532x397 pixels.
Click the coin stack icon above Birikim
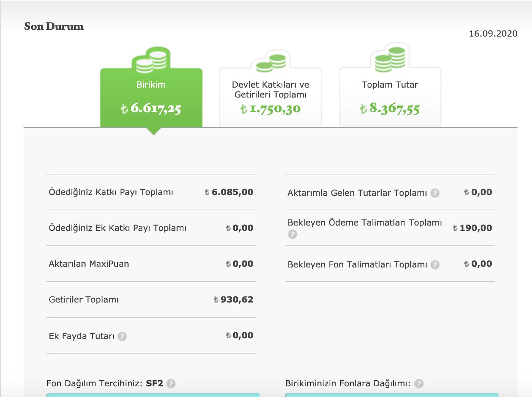click(x=151, y=60)
